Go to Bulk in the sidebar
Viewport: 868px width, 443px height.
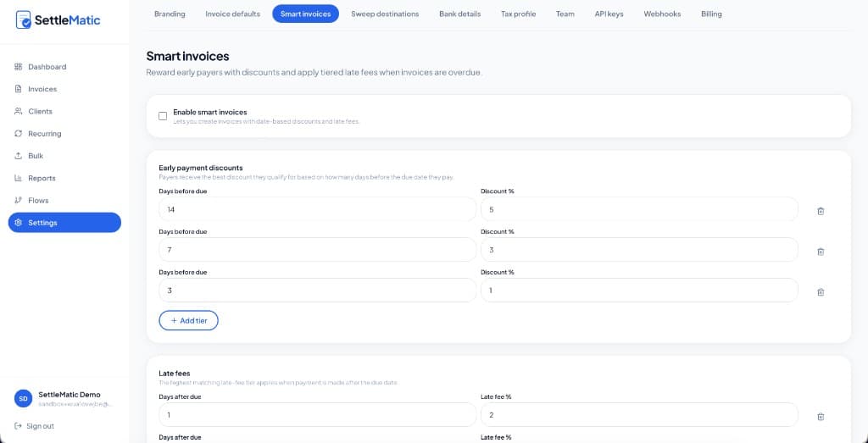coord(64,156)
